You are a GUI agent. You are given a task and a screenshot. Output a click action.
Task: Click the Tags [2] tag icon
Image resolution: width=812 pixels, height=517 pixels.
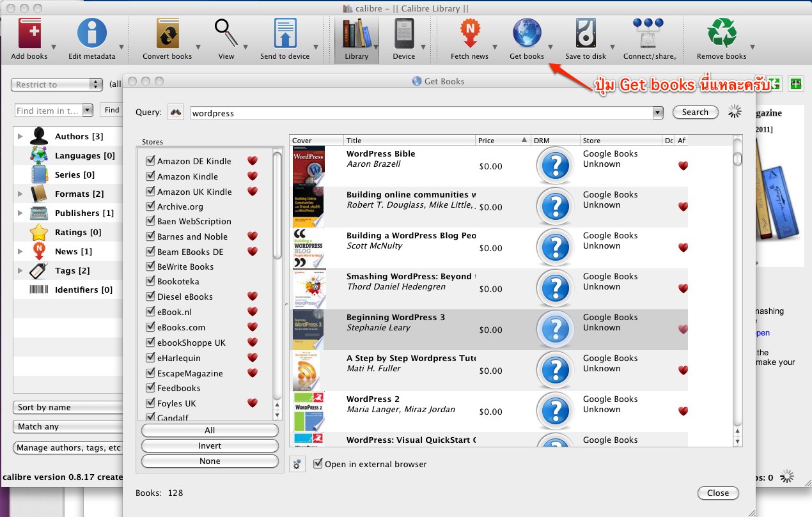39,270
